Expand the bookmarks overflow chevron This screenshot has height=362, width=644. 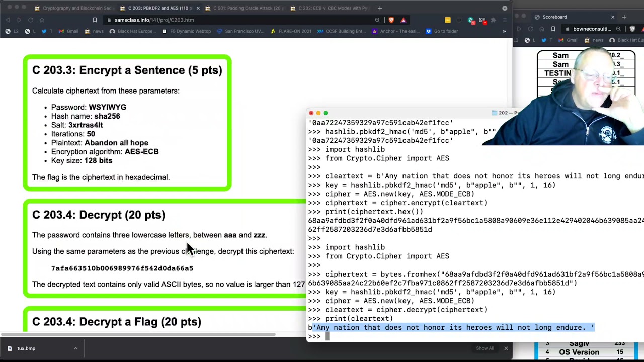click(x=504, y=31)
